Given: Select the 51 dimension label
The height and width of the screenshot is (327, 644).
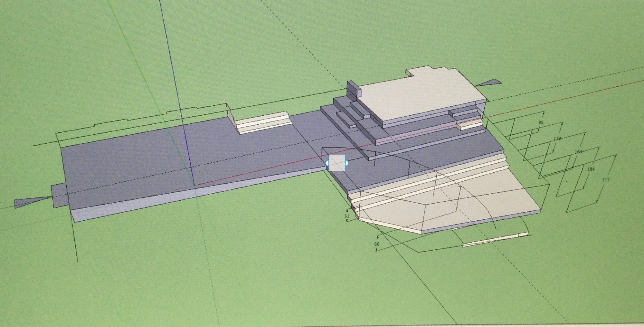Looking at the screenshot, I should (x=347, y=216).
